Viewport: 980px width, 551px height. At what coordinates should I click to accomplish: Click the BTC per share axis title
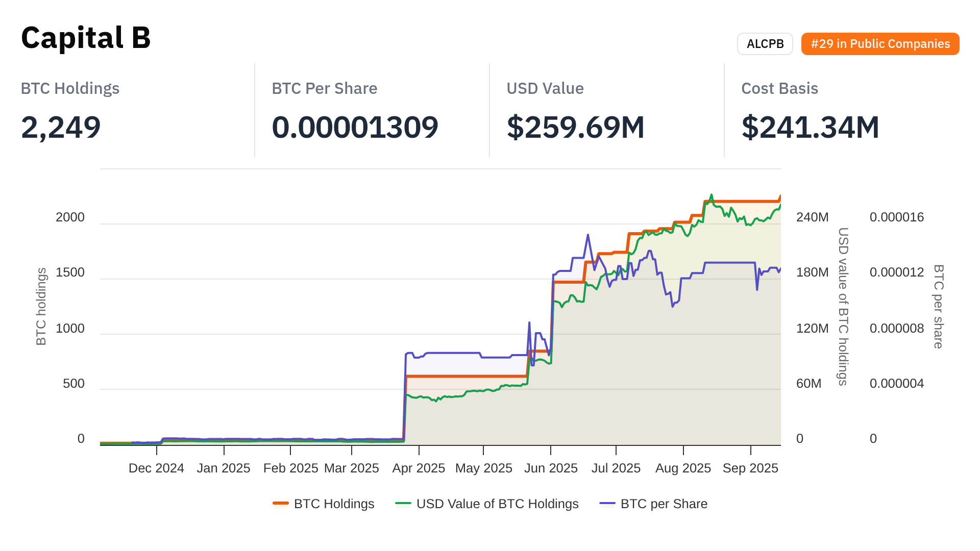tap(938, 306)
